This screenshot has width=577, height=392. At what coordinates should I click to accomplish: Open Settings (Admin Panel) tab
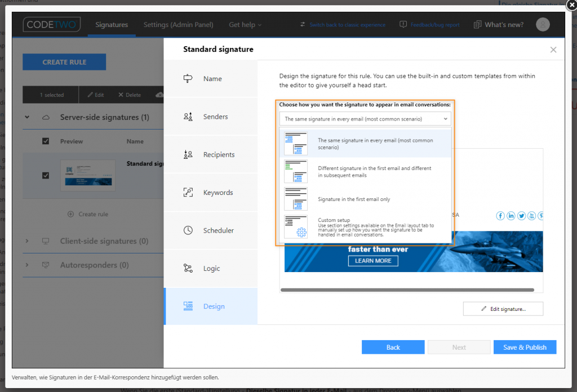pyautogui.click(x=178, y=25)
